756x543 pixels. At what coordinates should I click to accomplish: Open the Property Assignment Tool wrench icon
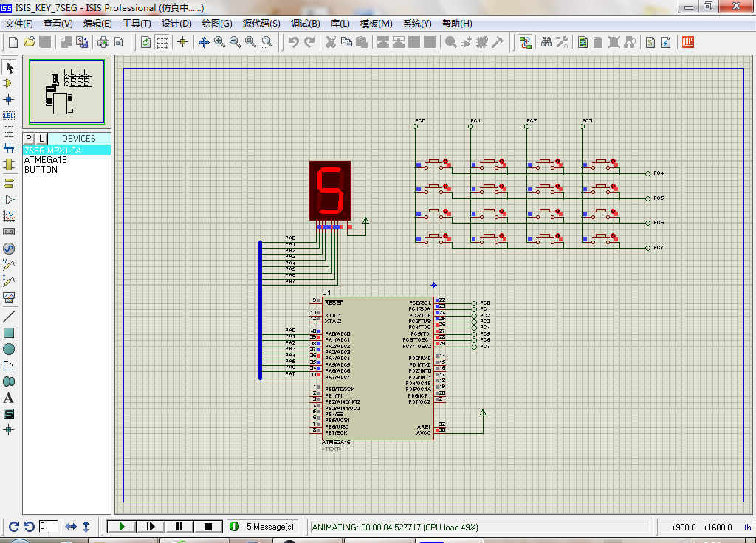pos(562,42)
